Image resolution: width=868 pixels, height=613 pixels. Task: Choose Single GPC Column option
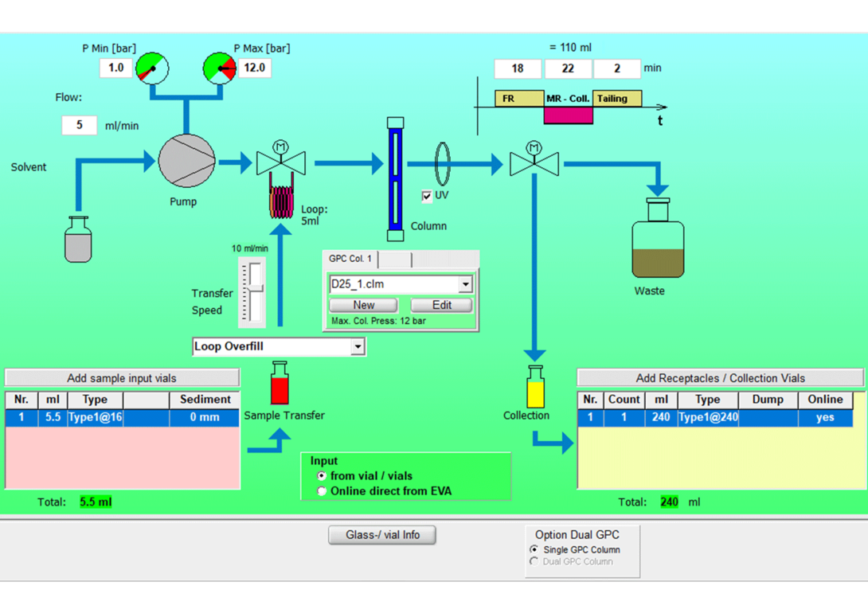(x=534, y=549)
